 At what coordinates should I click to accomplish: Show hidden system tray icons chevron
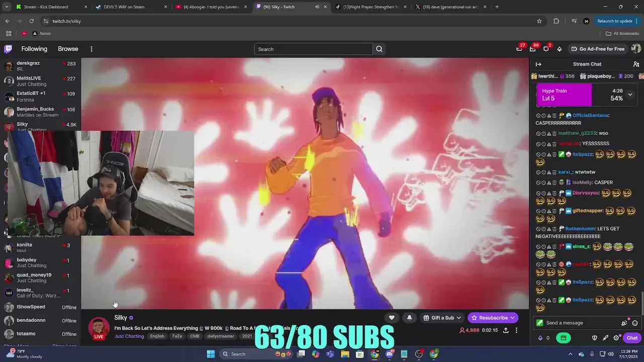click(570, 354)
